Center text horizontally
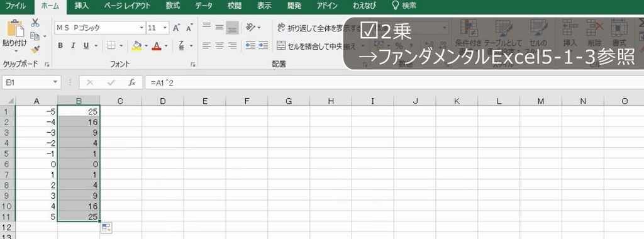This screenshot has height=239, width=644. coord(219,45)
